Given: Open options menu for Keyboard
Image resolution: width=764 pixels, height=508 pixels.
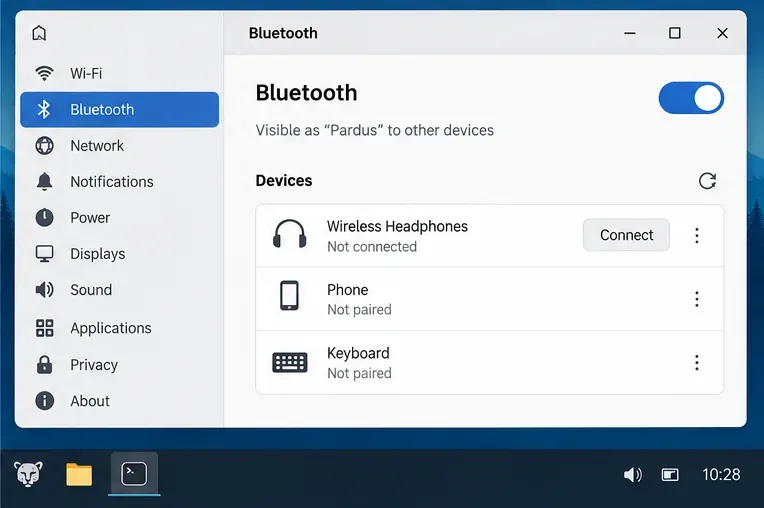Looking at the screenshot, I should 697,363.
